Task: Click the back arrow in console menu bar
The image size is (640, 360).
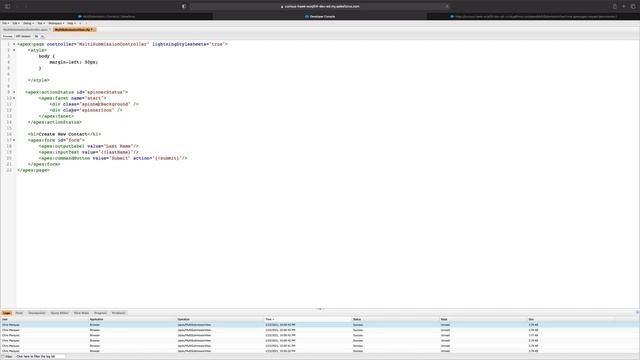Action: (80, 23)
